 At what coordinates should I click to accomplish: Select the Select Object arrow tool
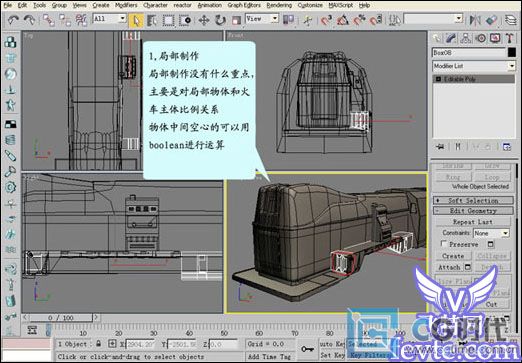pos(136,20)
